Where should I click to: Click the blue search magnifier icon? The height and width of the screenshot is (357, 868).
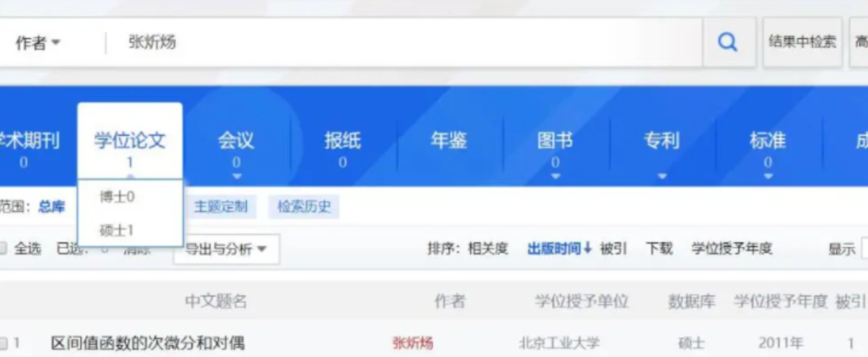727,42
